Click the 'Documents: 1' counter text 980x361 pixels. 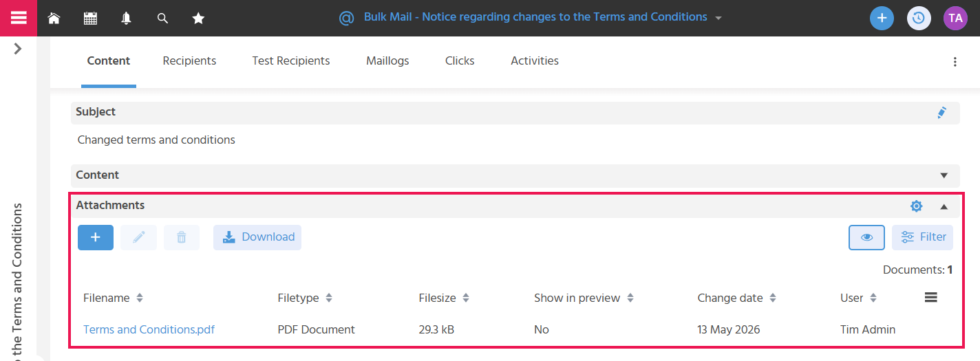[x=918, y=270]
